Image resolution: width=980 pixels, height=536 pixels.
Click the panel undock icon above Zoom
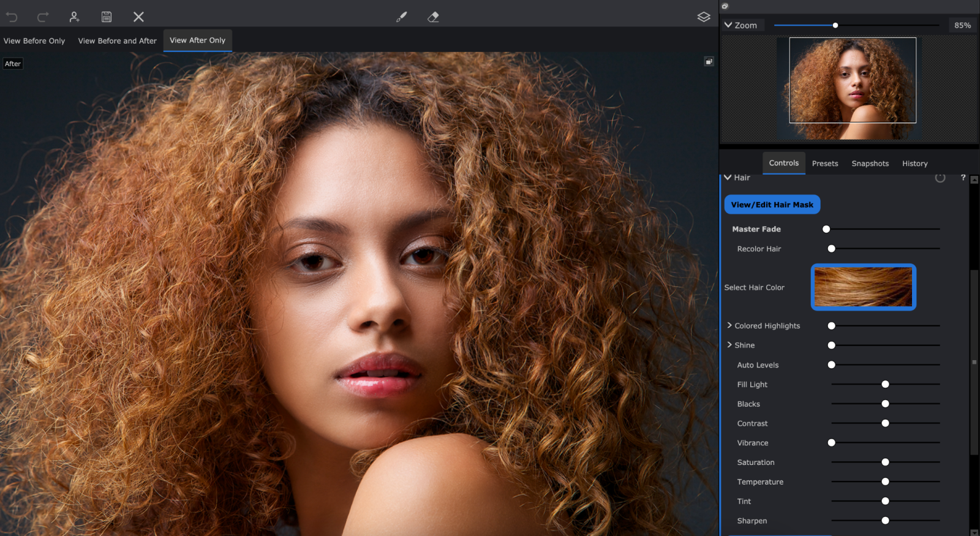(x=725, y=6)
